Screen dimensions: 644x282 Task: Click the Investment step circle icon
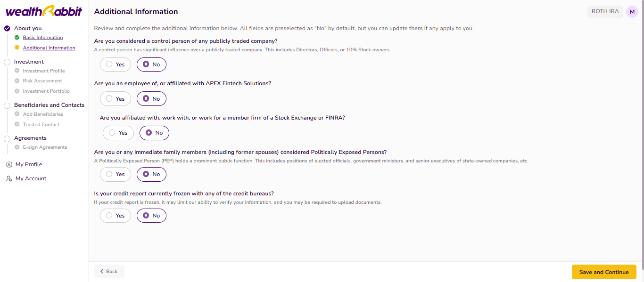[7, 62]
